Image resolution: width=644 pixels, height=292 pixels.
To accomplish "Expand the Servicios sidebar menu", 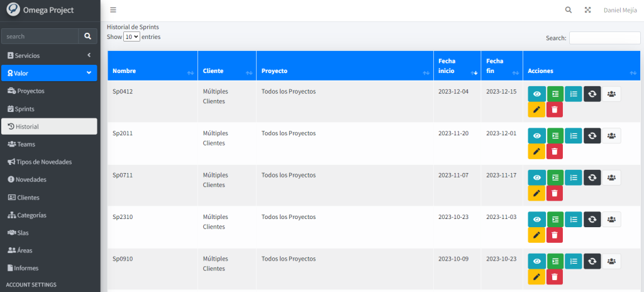I will [x=49, y=55].
